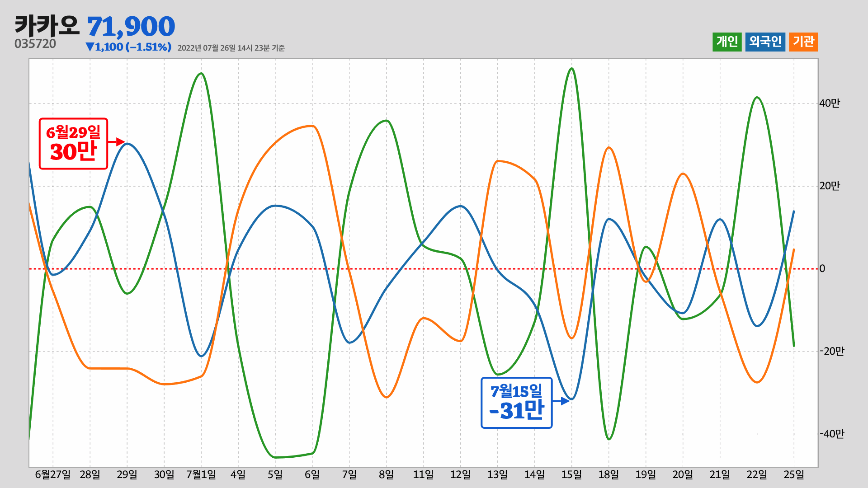Click the green 개인 legend badge

[727, 42]
